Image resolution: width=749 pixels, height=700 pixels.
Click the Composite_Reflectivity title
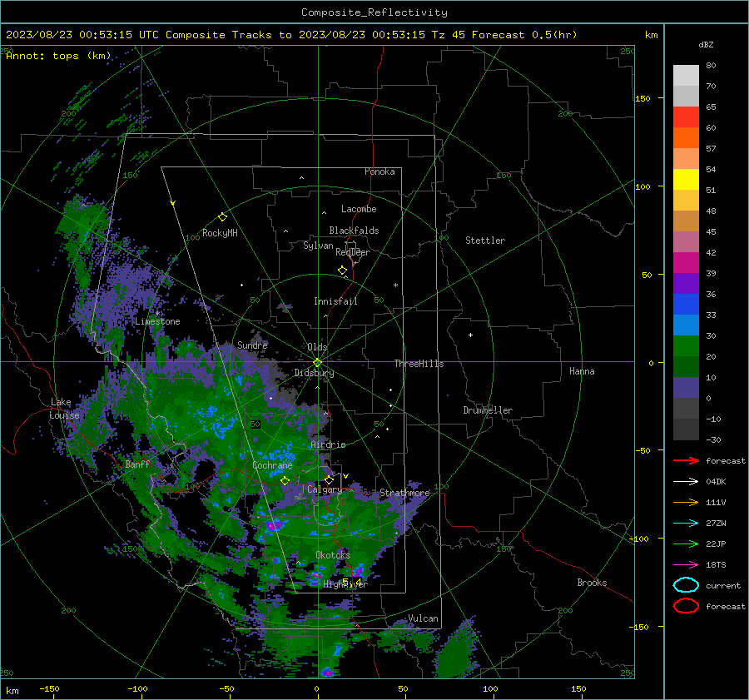[x=374, y=12]
